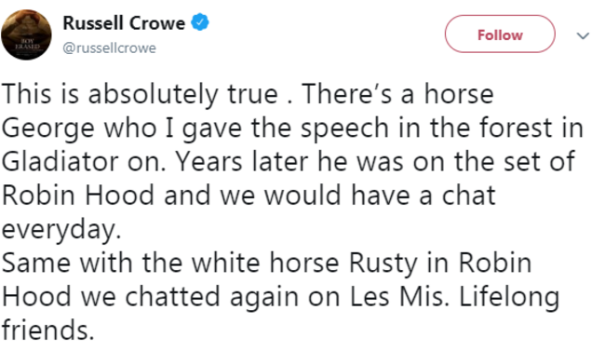Click the phrase This is absolutely true
605x364 pixels.
140,95
